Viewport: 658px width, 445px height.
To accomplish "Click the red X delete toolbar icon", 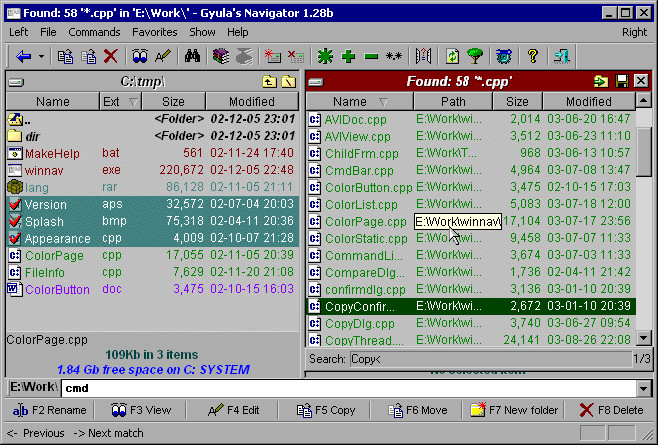I will tap(111, 56).
